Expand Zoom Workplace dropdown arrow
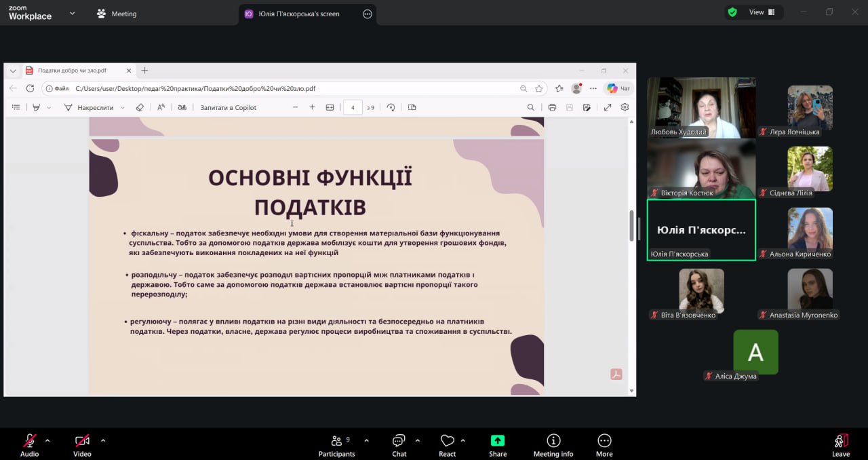Viewport: 868px width, 460px height. pos(73,13)
